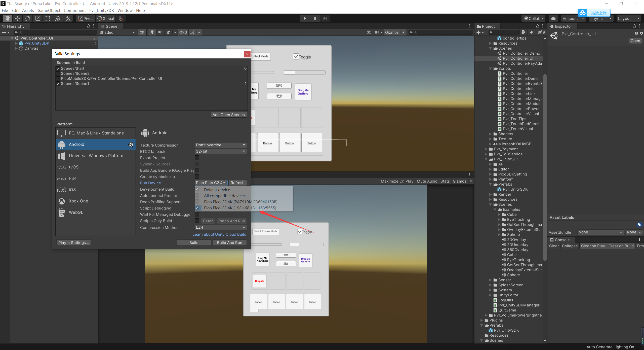Open the Cloud services icon
Image resolution: width=644 pixels, height=350 pixels.
553,18
